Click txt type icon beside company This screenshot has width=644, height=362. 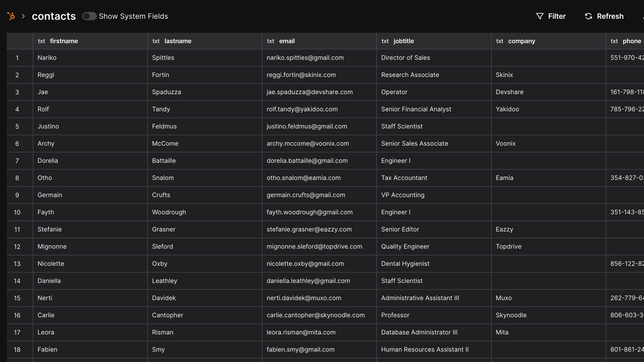[x=500, y=41]
